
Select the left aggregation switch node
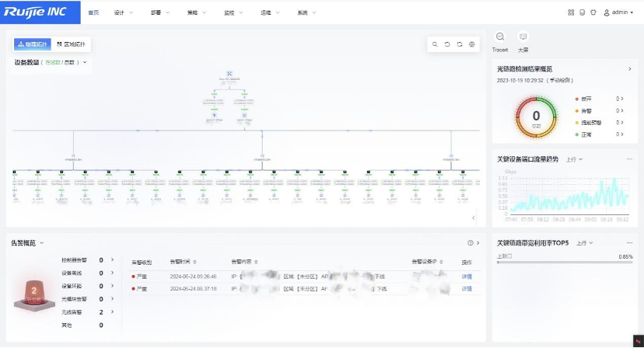pyautogui.click(x=73, y=156)
